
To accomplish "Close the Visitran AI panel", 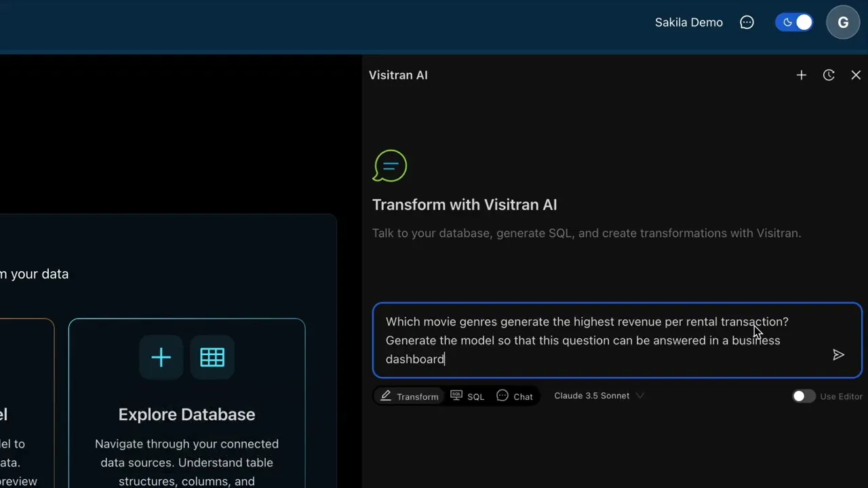I will (x=856, y=75).
